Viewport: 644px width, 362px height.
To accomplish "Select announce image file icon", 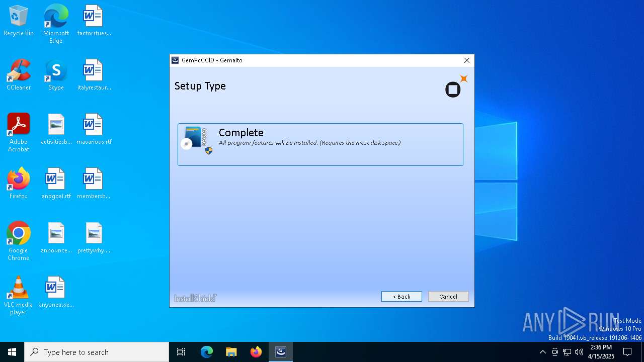I will 56,238.
